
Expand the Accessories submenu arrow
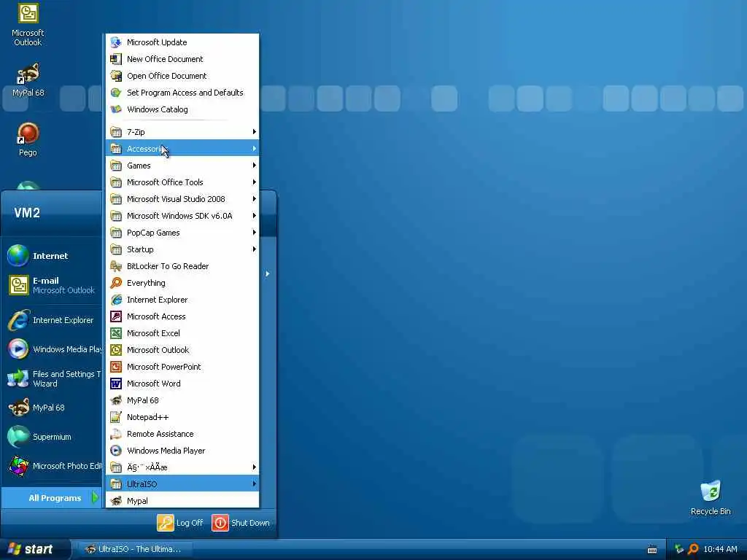point(254,149)
